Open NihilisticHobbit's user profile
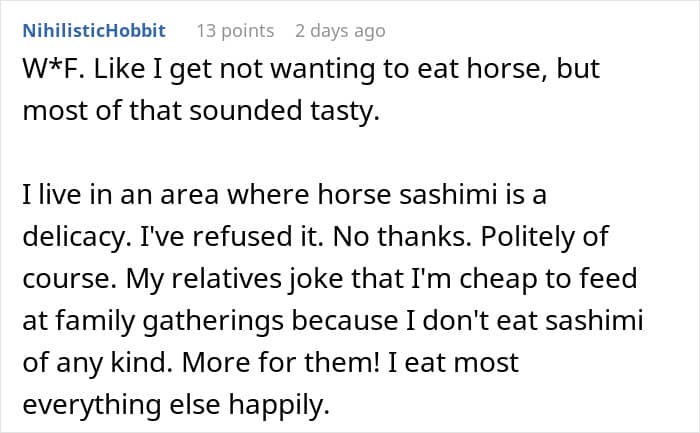700x433 pixels. [94, 31]
